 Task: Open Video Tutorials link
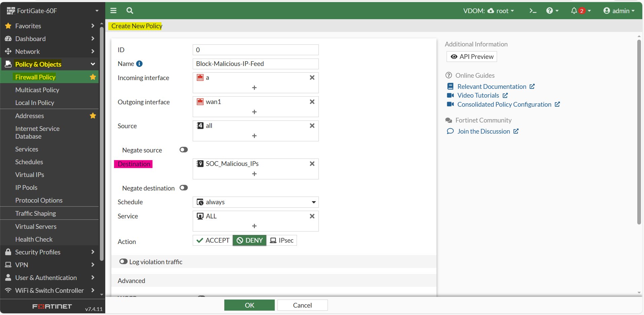pos(478,95)
